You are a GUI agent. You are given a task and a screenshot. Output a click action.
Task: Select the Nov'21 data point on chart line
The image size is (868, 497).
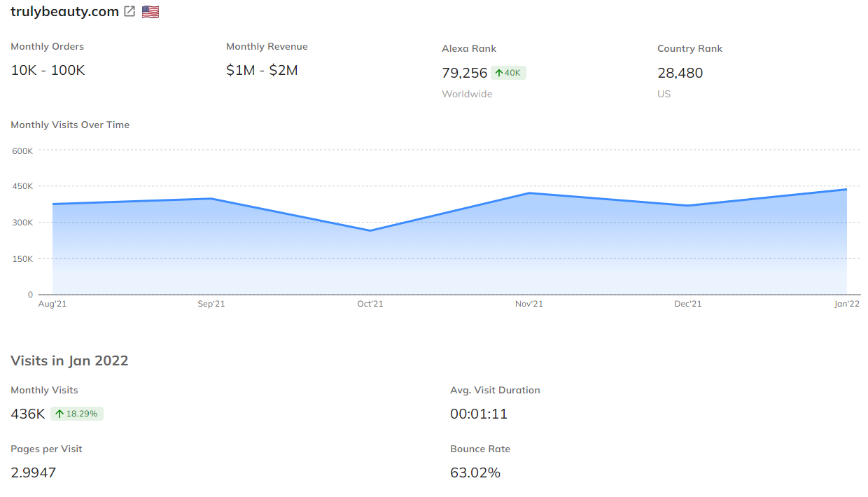click(529, 193)
